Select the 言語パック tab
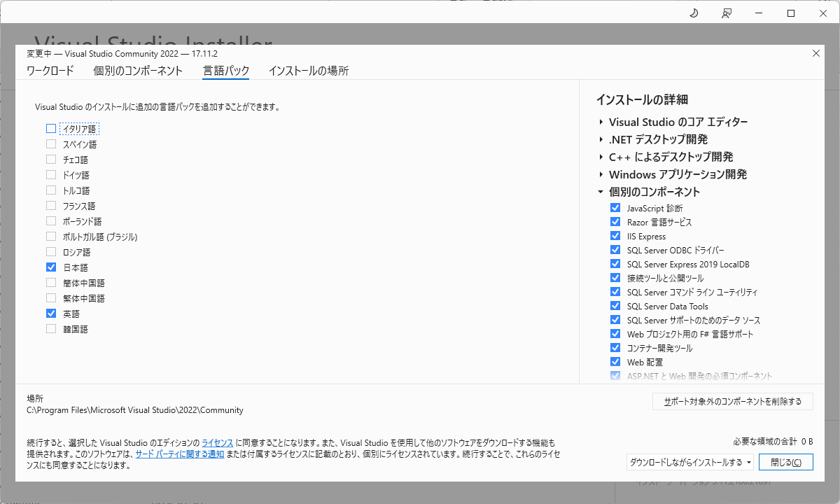Viewport: 840px width, 504px height. [226, 71]
